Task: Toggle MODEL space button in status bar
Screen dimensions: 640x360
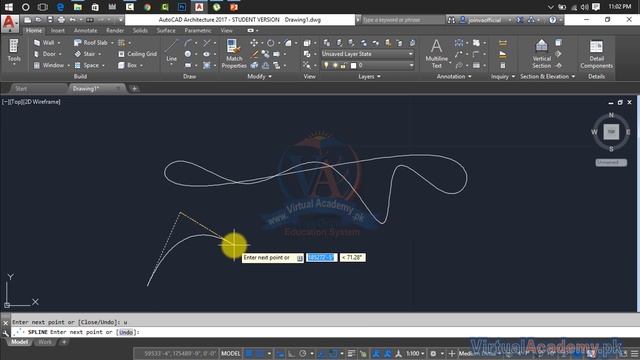Action: pyautogui.click(x=231, y=353)
